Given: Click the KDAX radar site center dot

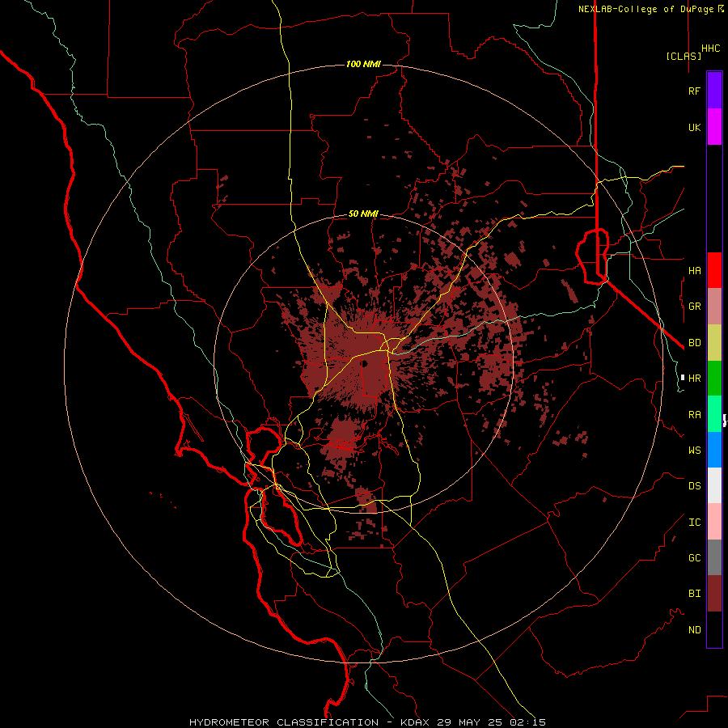Looking at the screenshot, I should (365, 363).
